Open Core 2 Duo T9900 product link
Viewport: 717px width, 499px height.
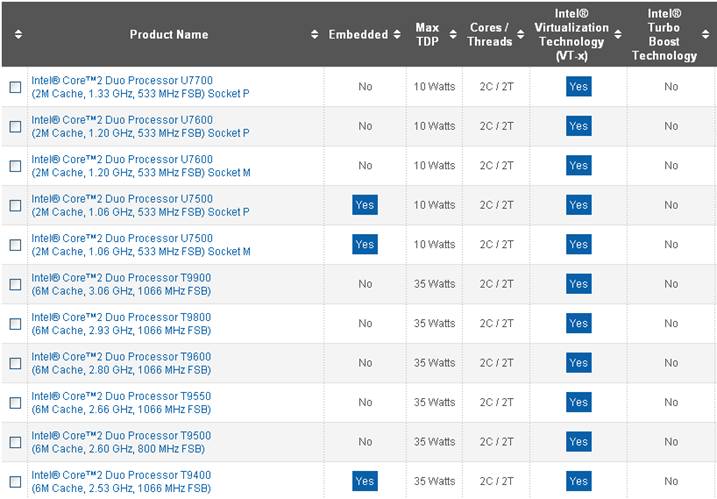pos(121,284)
